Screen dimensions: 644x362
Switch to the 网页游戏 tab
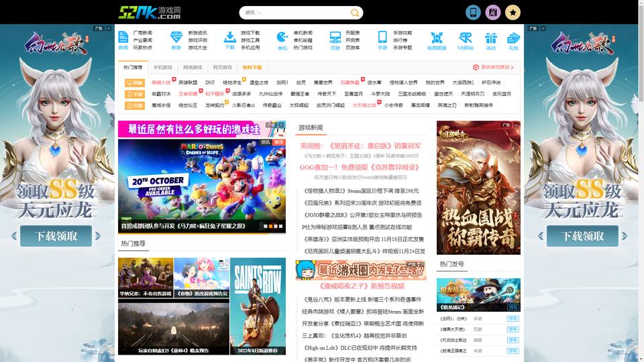(223, 67)
